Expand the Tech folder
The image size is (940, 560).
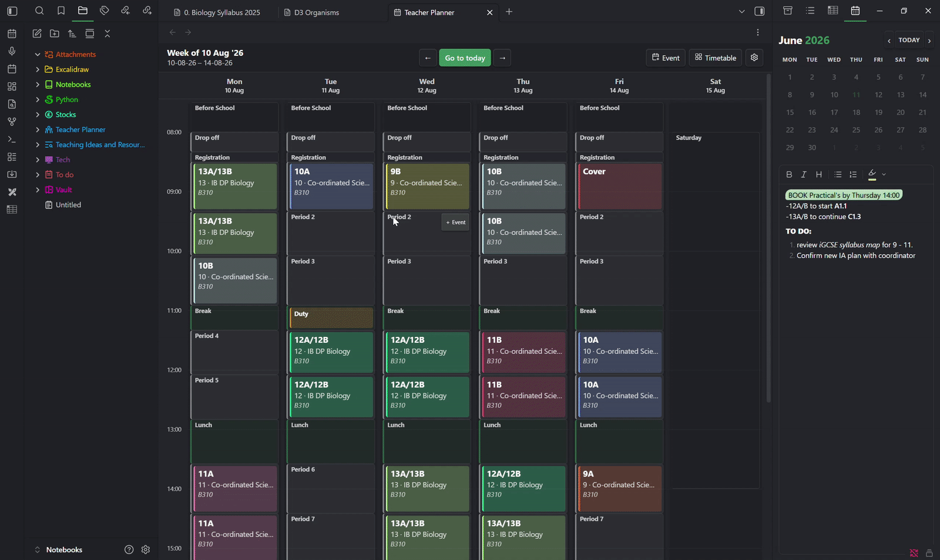pyautogui.click(x=38, y=160)
